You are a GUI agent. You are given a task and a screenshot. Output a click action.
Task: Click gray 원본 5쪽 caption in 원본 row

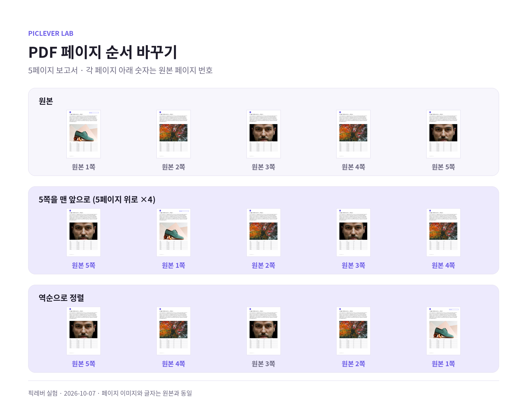(x=443, y=167)
